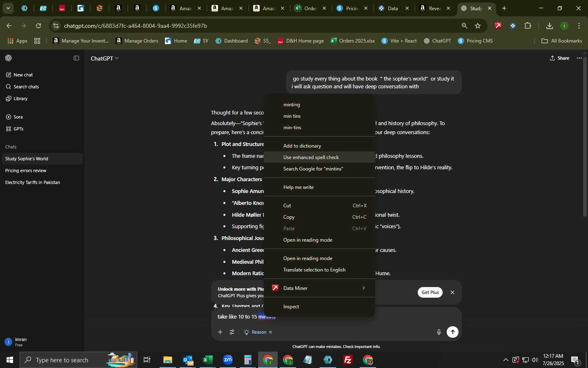588x368 pixels.
Task: Open the Data Miner extension icon in toolbar
Action: point(498,26)
